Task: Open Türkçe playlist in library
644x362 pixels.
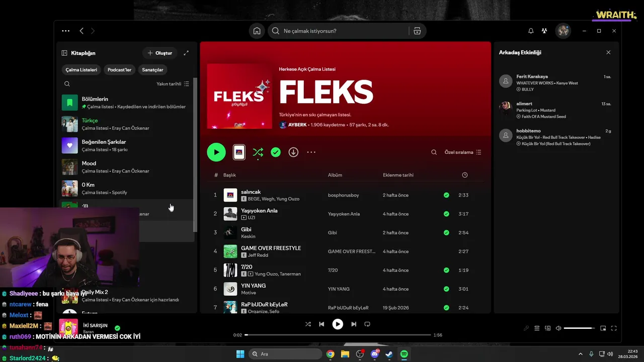Action: pyautogui.click(x=126, y=124)
